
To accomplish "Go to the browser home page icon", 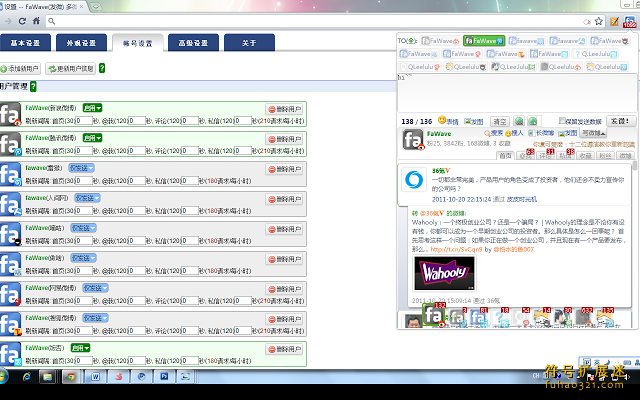I will pos(36,21).
